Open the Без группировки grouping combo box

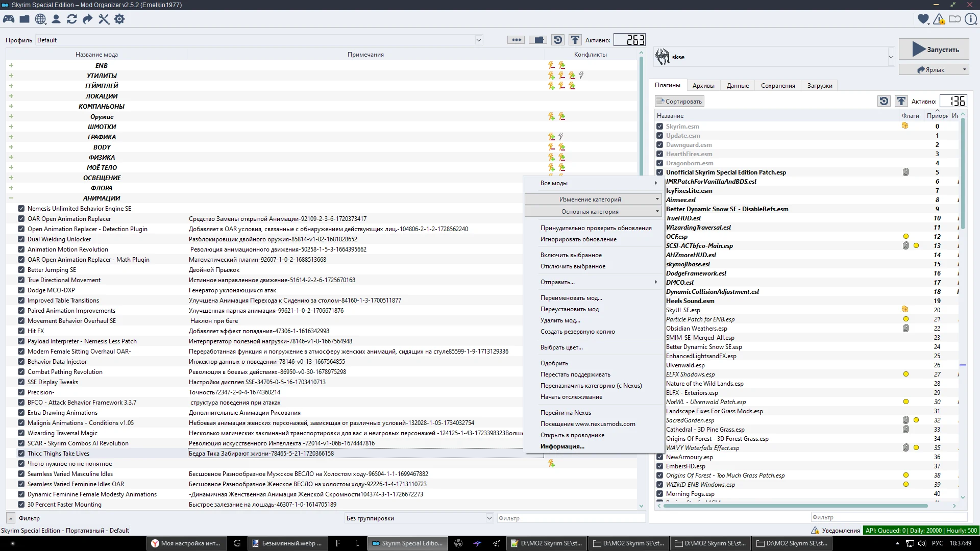[x=419, y=518]
